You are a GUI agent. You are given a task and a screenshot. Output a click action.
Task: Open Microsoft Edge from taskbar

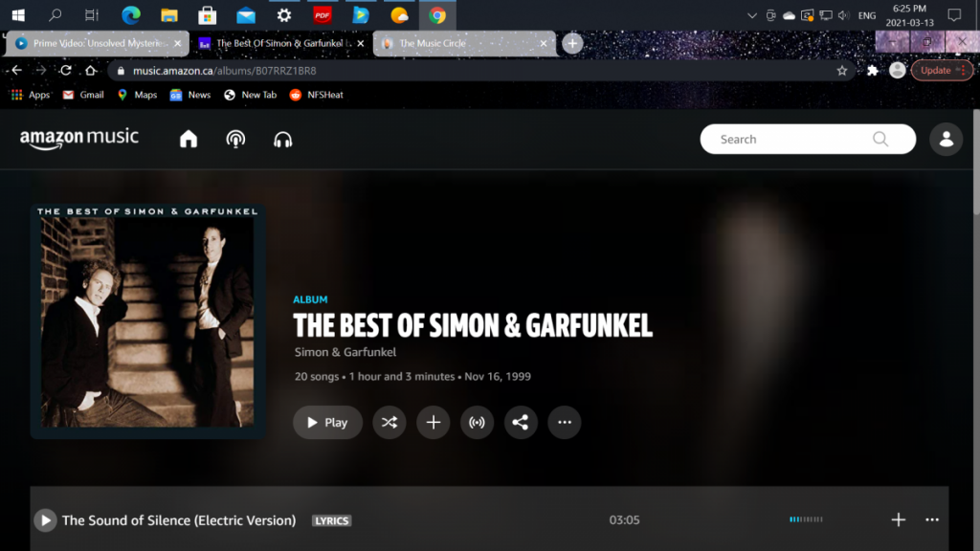[130, 15]
